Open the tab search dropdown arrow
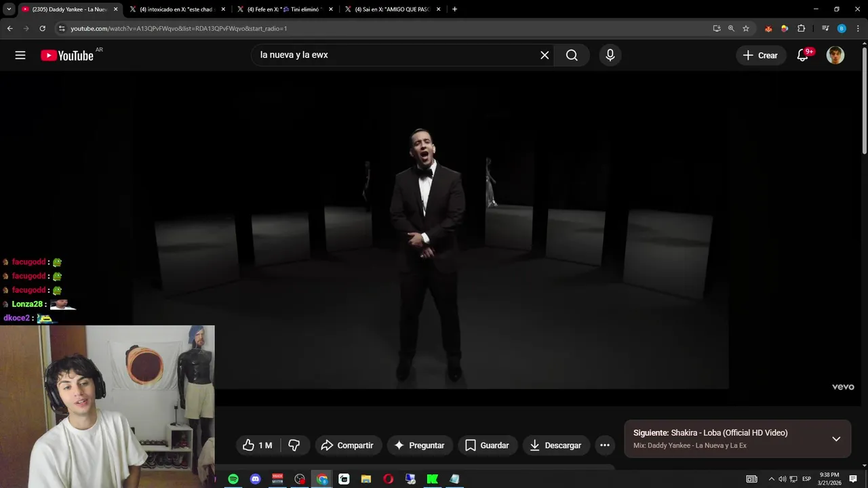 pyautogui.click(x=9, y=9)
